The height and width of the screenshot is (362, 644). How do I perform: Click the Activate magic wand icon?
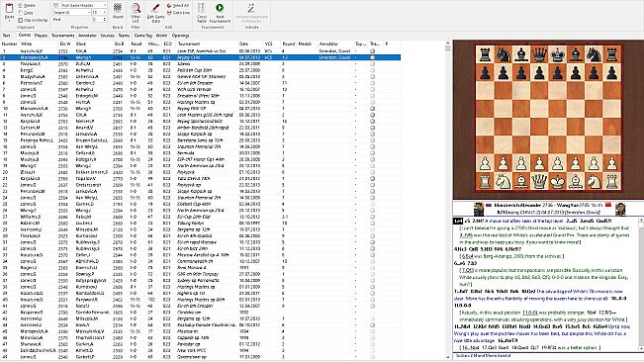pos(251,8)
